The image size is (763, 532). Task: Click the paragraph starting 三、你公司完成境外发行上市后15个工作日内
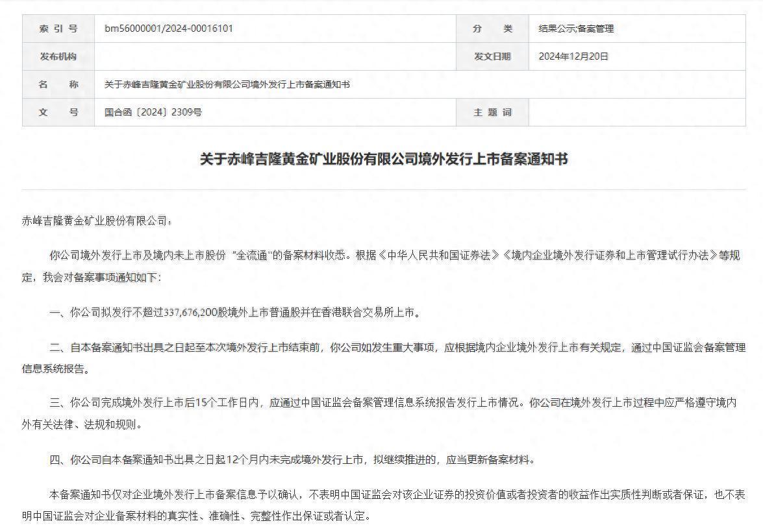(x=379, y=413)
